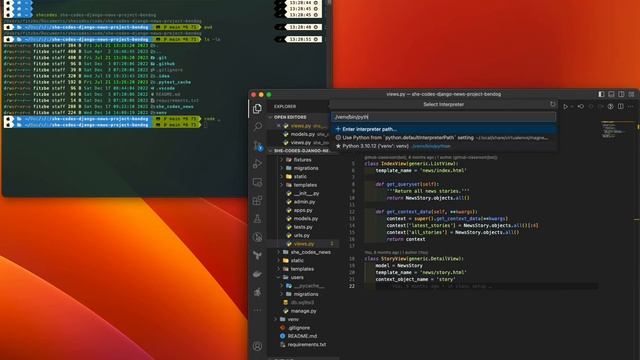Open .gitignore file
The width and height of the screenshot is (640, 360).
pos(299,328)
